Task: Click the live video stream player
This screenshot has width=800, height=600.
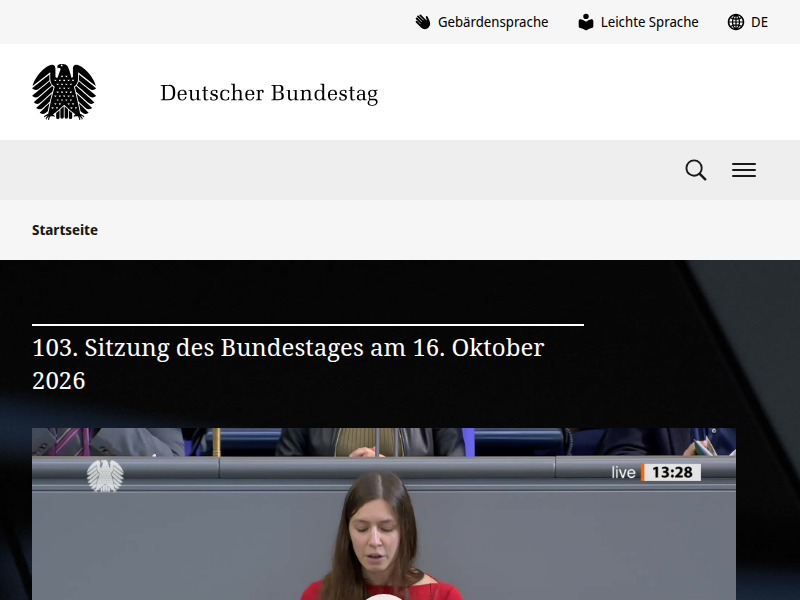Action: pyautogui.click(x=384, y=514)
